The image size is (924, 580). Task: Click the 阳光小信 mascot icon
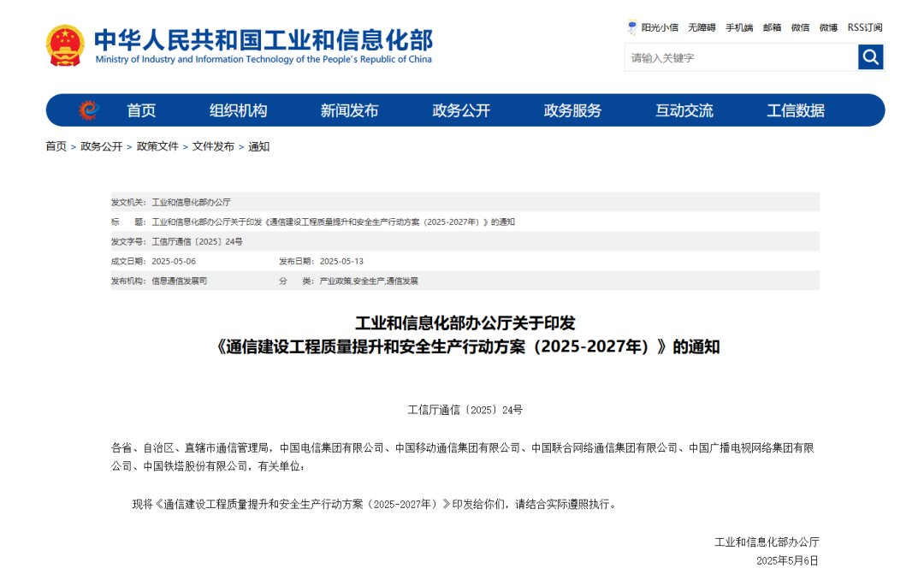(632, 27)
